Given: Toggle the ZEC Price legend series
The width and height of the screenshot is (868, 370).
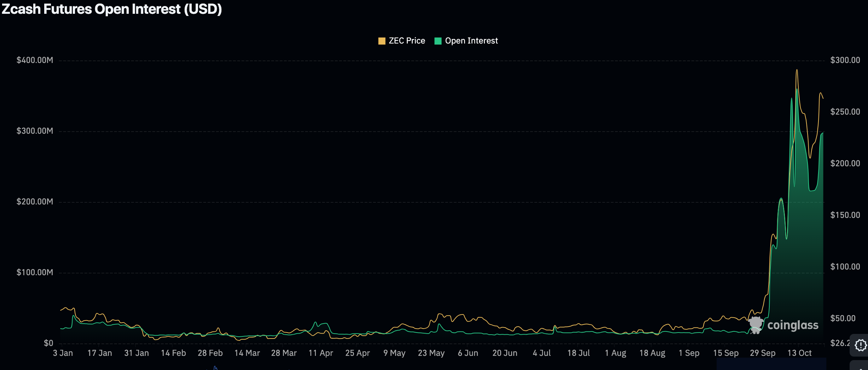Looking at the screenshot, I should click(x=406, y=41).
